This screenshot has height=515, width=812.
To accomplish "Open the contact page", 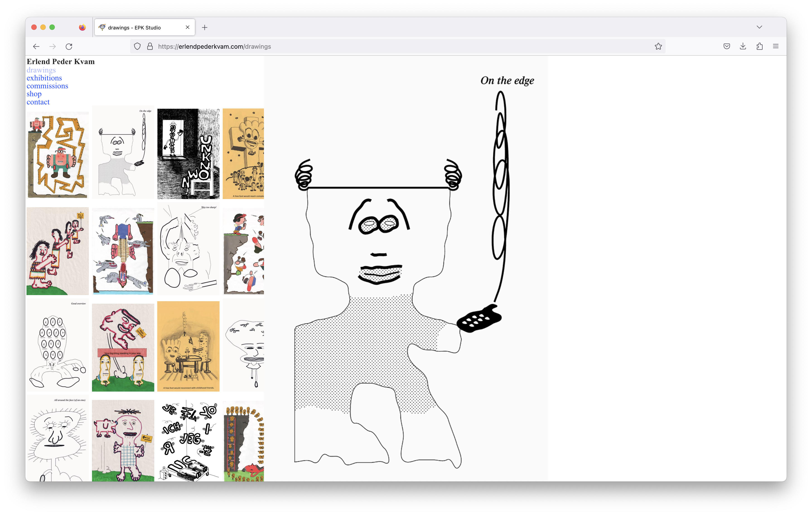I will [x=38, y=102].
